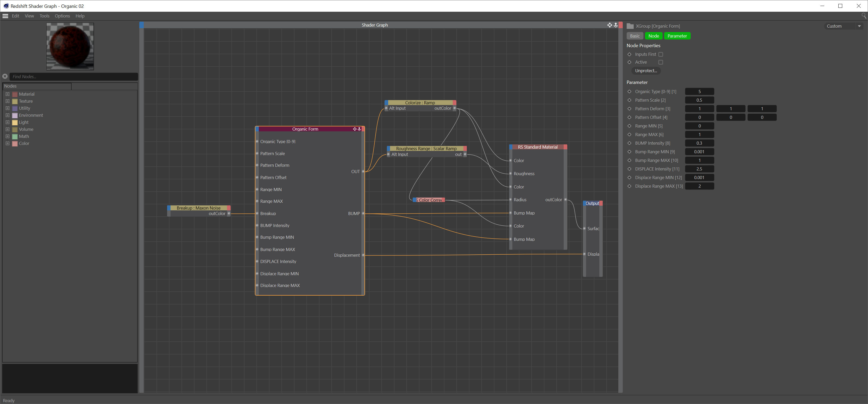
Task: Click Shader Graph pan arrows icon
Action: pyautogui.click(x=609, y=25)
